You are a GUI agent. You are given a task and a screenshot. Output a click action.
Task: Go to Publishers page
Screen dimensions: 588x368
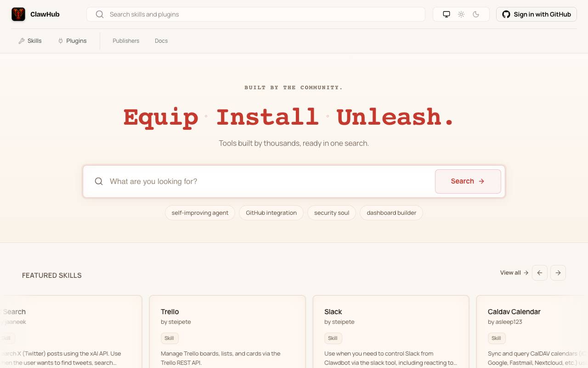(126, 41)
